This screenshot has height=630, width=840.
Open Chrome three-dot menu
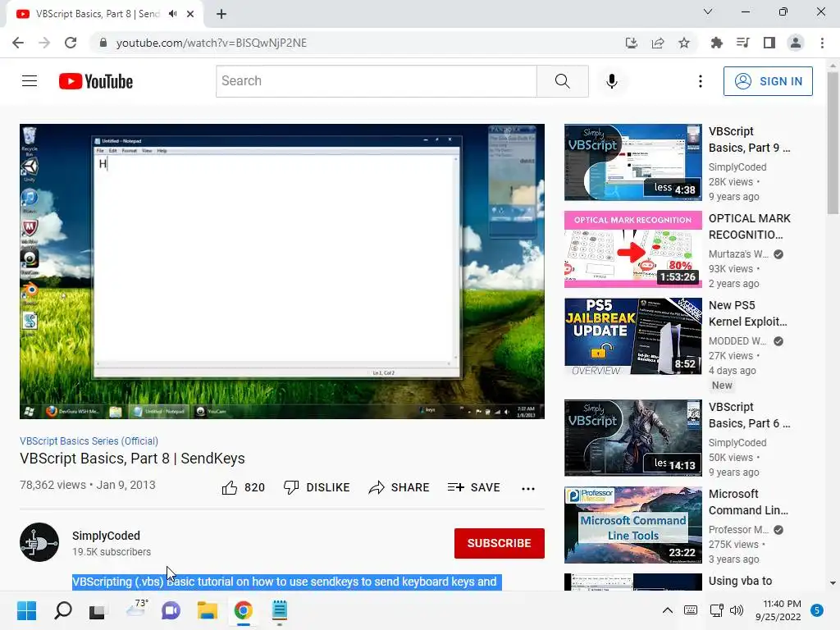(822, 43)
